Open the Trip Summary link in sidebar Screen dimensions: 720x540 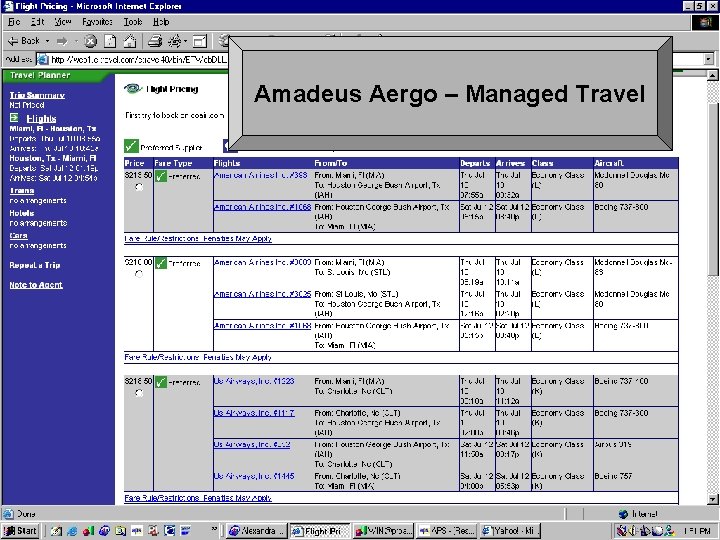tap(37, 95)
